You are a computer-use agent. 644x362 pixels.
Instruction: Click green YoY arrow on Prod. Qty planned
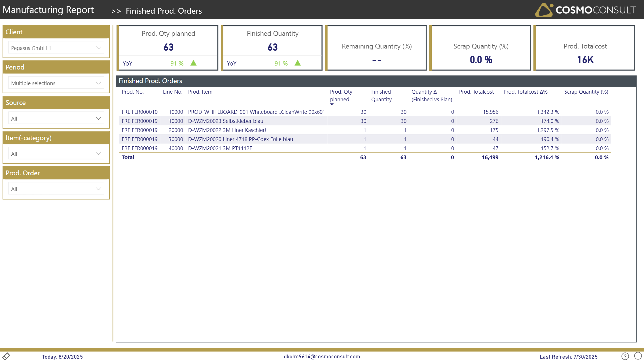(194, 63)
